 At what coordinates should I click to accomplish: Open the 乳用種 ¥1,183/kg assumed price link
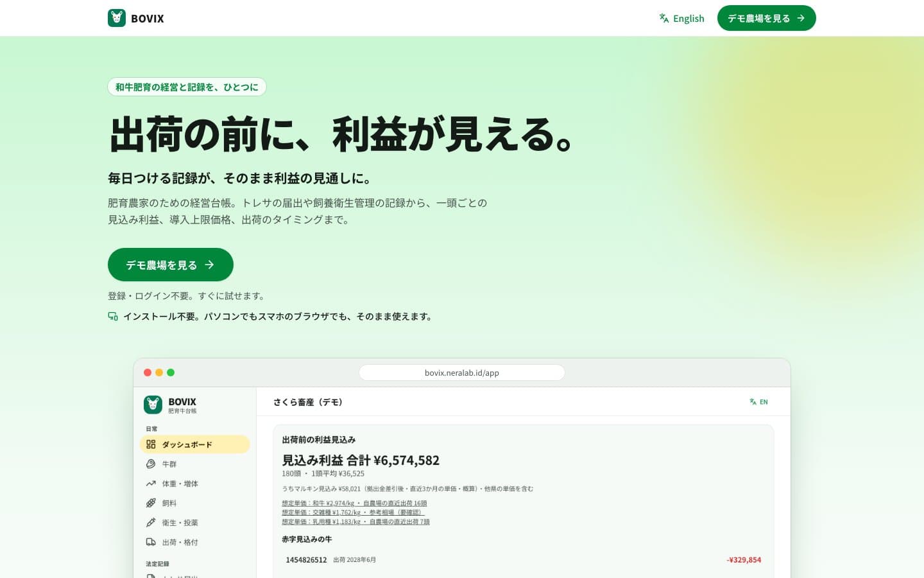(x=355, y=521)
